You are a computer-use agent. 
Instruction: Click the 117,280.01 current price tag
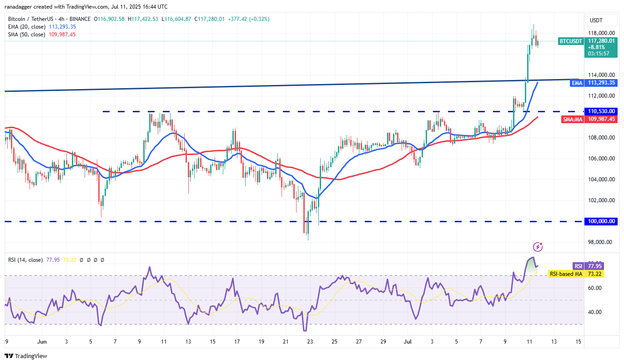tap(601, 41)
